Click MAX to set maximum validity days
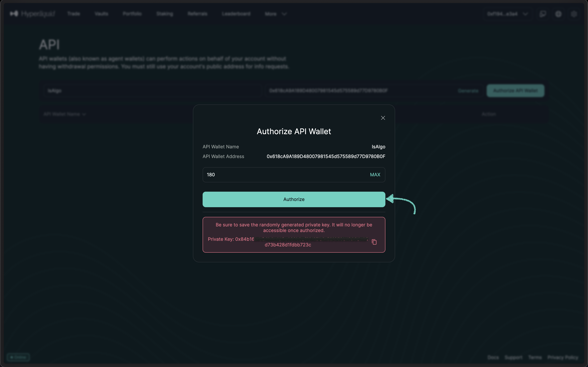 [x=375, y=175]
